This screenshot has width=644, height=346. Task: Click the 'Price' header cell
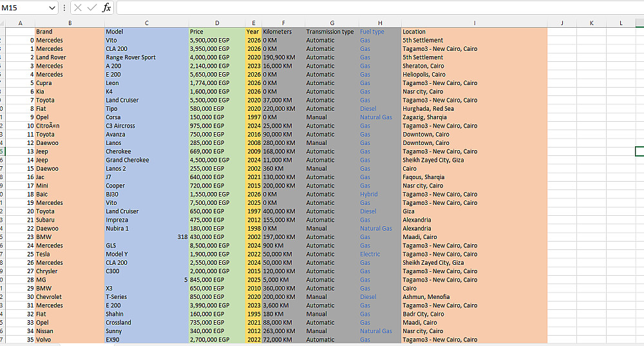[x=217, y=32]
